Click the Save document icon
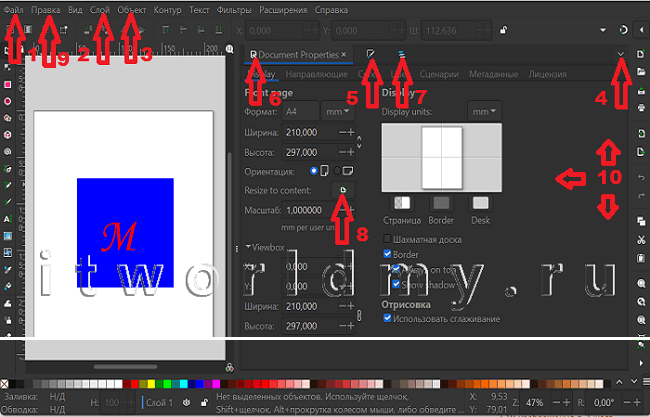The width and height of the screenshot is (650, 417). (641, 90)
